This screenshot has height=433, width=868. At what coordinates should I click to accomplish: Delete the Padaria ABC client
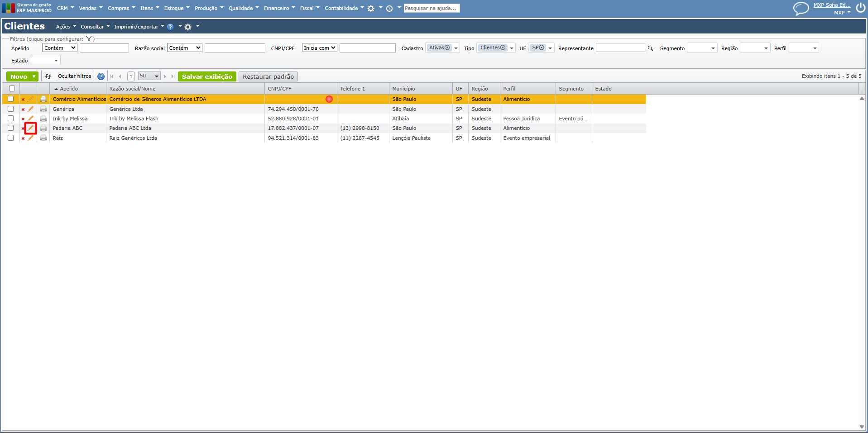point(23,128)
